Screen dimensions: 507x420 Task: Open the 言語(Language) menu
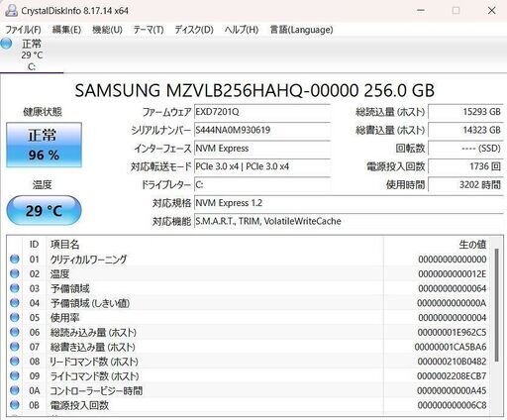[x=301, y=30]
